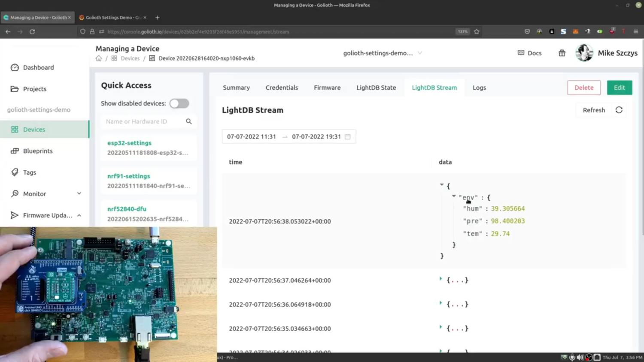
Task: Open the Dashboard from the sidebar
Action: tap(38, 67)
